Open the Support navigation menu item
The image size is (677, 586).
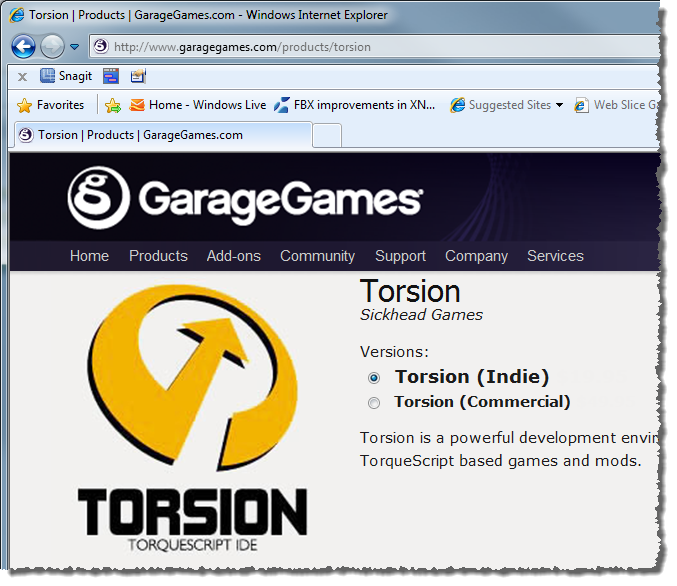[400, 256]
